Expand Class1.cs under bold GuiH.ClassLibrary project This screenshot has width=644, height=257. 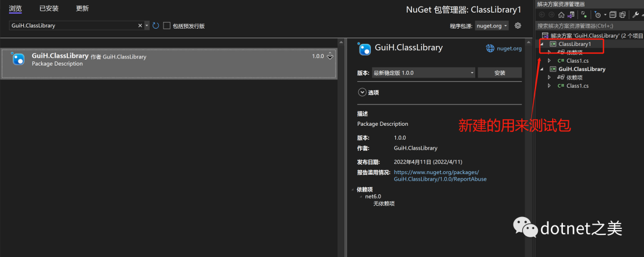click(549, 86)
